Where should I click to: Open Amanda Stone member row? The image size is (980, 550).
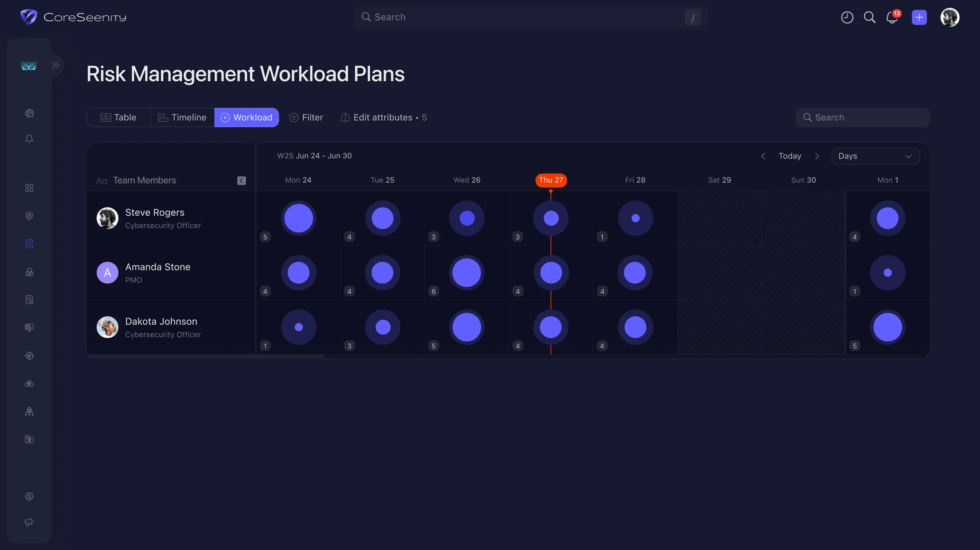(x=171, y=273)
